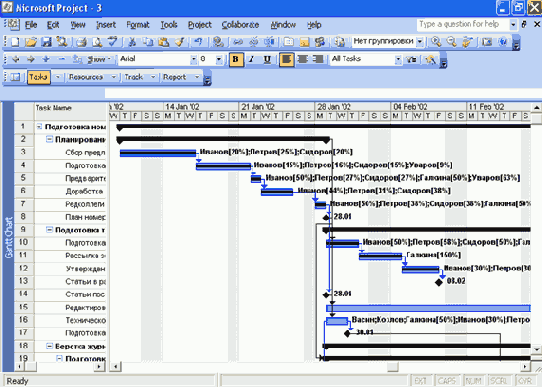This screenshot has height=387, width=542.
Task: Open the Help menu
Action: (314, 25)
